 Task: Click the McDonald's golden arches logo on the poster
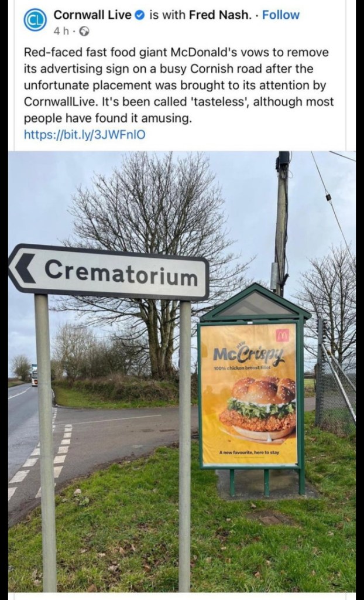tap(282, 335)
